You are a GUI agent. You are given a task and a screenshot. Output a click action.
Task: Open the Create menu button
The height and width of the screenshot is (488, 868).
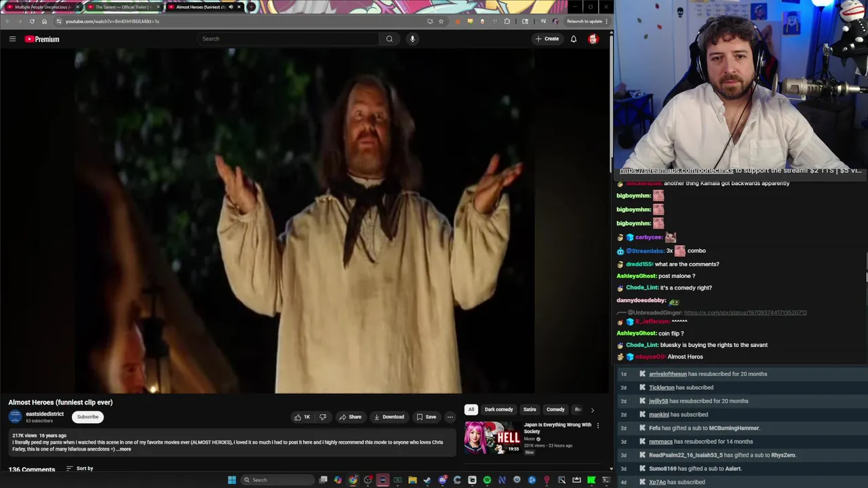547,39
